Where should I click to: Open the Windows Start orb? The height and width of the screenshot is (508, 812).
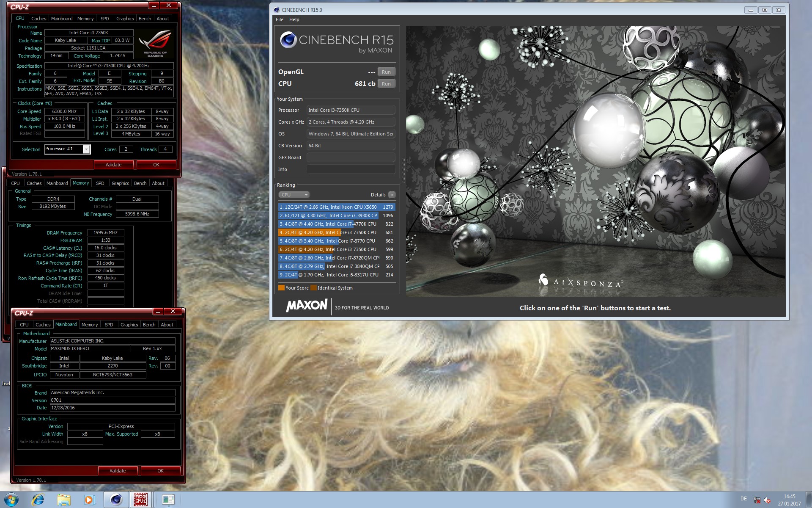pos(11,500)
